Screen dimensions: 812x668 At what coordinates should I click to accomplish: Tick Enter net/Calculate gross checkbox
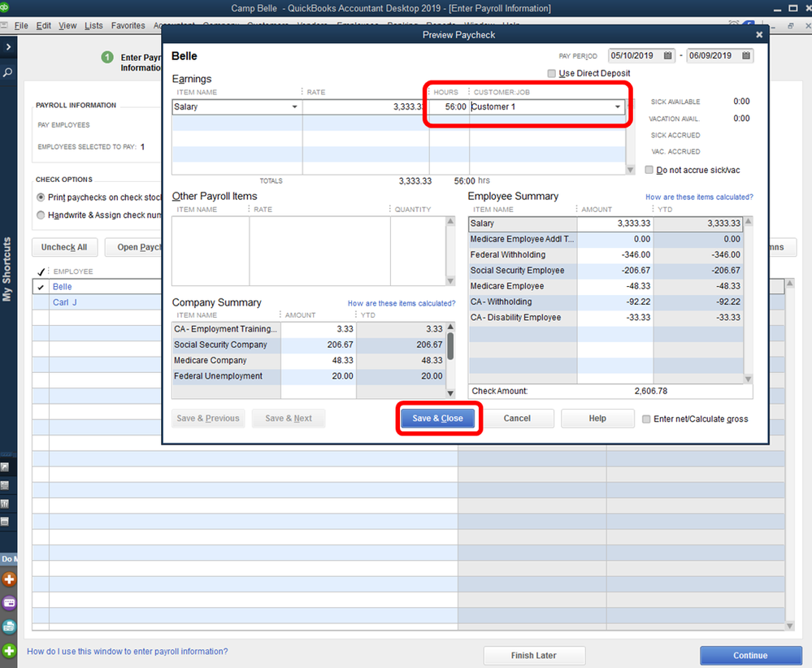(x=646, y=419)
